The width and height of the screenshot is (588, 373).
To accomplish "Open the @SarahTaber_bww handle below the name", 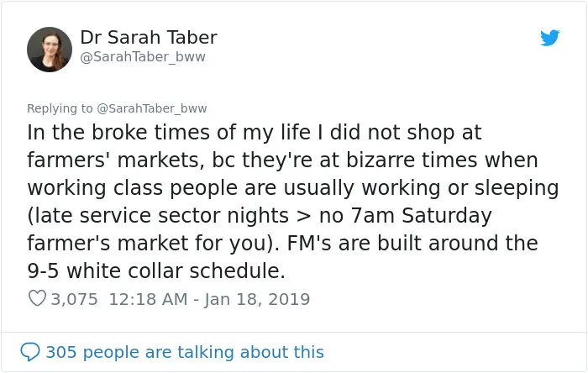I will click(x=143, y=57).
